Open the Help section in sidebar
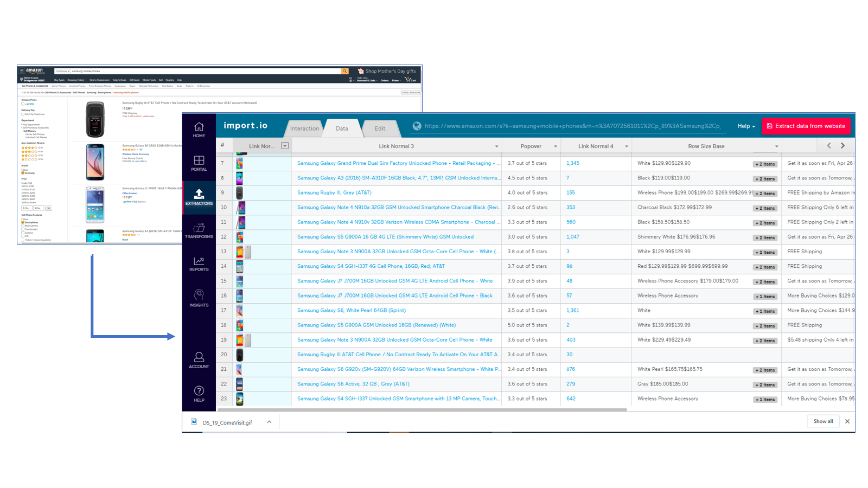 [x=199, y=394]
